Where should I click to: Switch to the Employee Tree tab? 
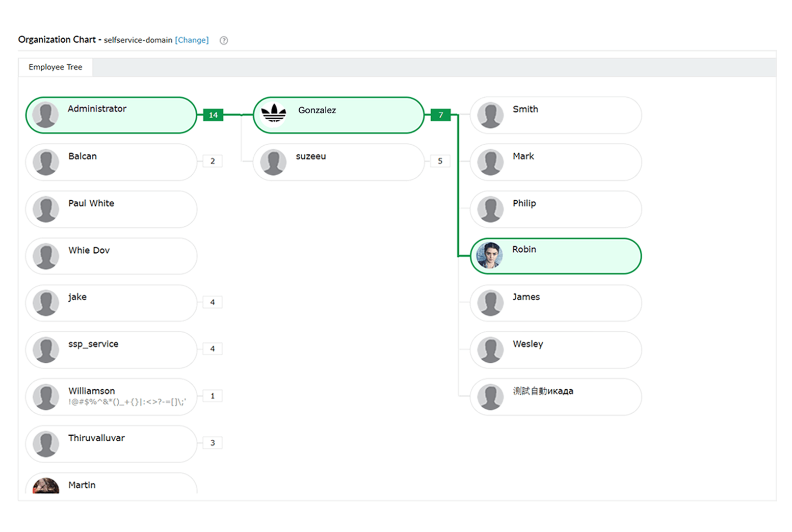[56, 67]
